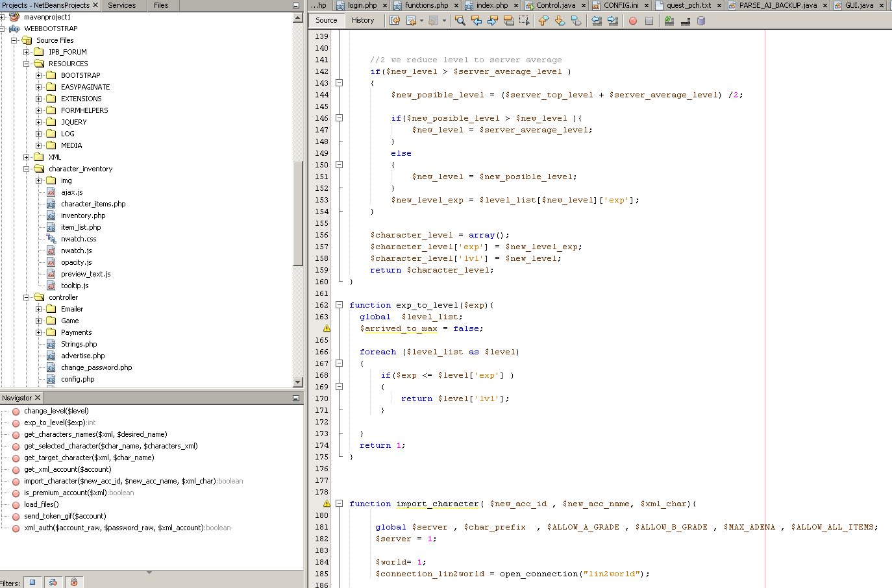Click the warning icon beside line 164

327,328
